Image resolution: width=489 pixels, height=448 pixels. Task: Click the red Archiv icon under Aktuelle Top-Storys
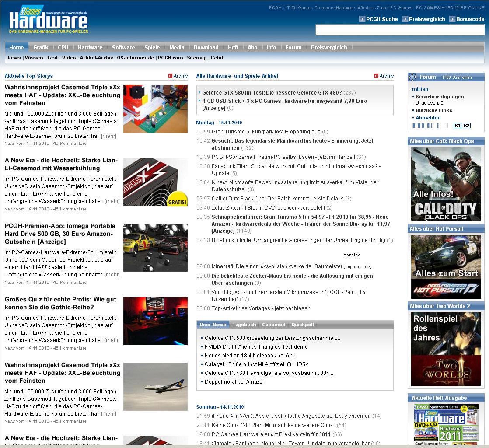170,76
